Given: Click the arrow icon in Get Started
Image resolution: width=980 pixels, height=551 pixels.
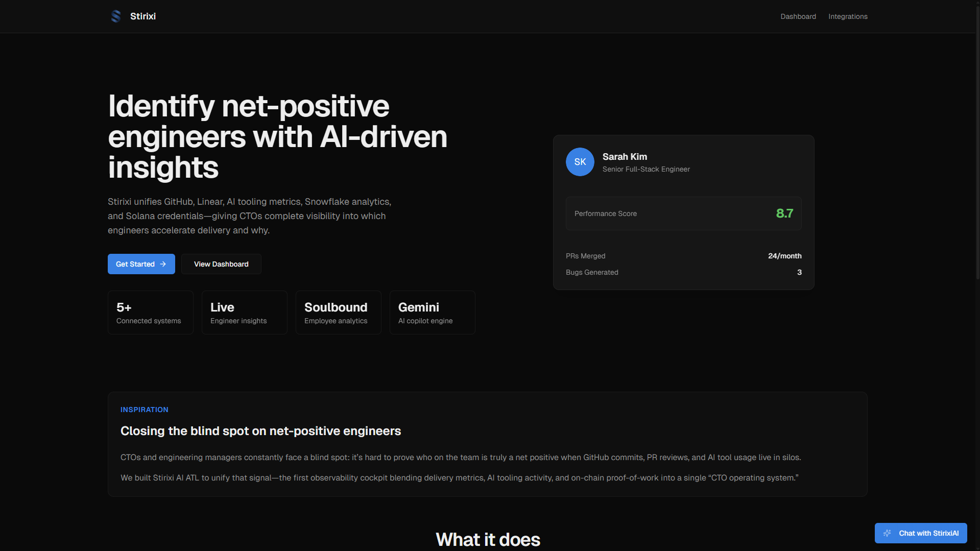Looking at the screenshot, I should tap(163, 264).
